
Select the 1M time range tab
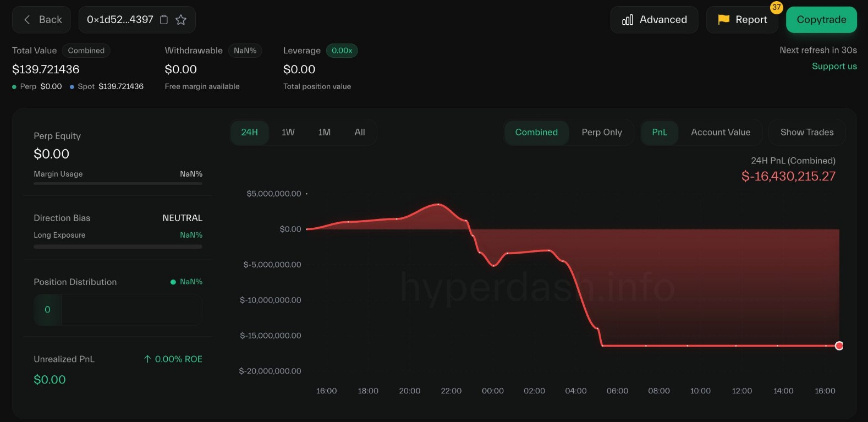325,133
